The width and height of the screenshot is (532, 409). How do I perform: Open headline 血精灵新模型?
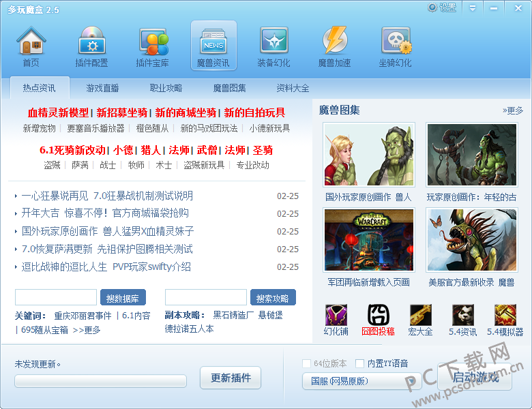click(x=58, y=112)
